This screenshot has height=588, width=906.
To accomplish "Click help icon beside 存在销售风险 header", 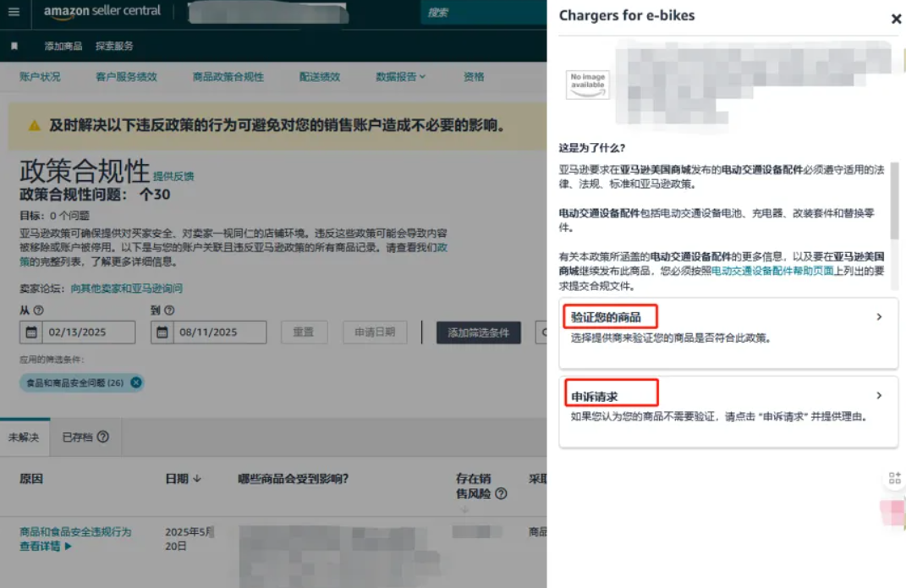I will coord(502,493).
